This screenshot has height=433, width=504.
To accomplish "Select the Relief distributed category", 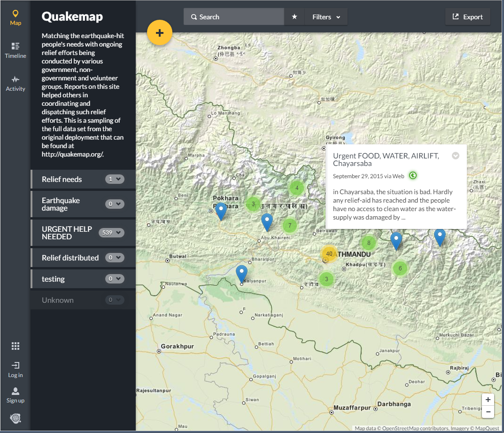I will [70, 258].
